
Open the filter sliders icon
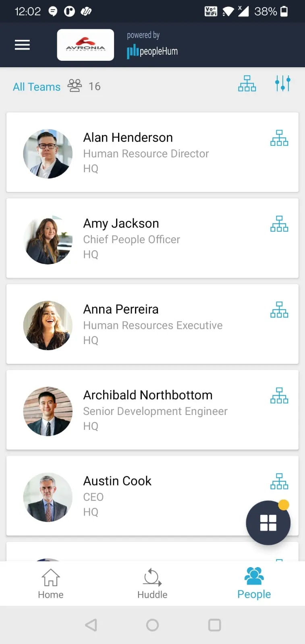[x=283, y=83]
